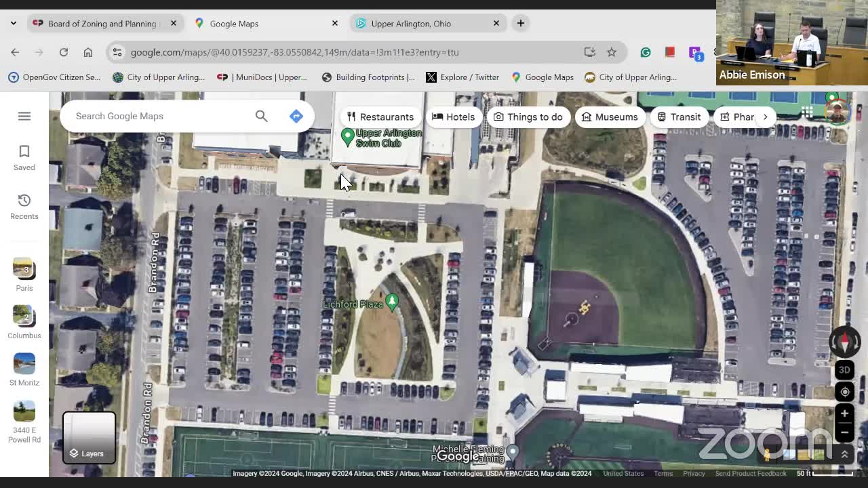Image resolution: width=868 pixels, height=488 pixels.
Task: Bookmark this page with the star
Action: click(612, 52)
